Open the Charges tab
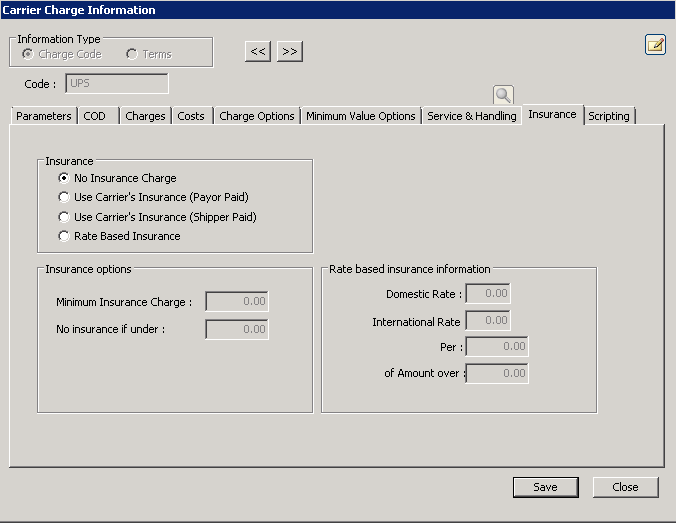Image resolution: width=676 pixels, height=523 pixels. click(x=145, y=116)
